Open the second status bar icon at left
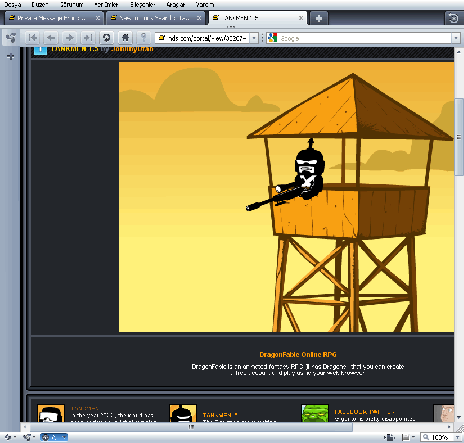Viewport: 464px width, 443px height. (29, 437)
